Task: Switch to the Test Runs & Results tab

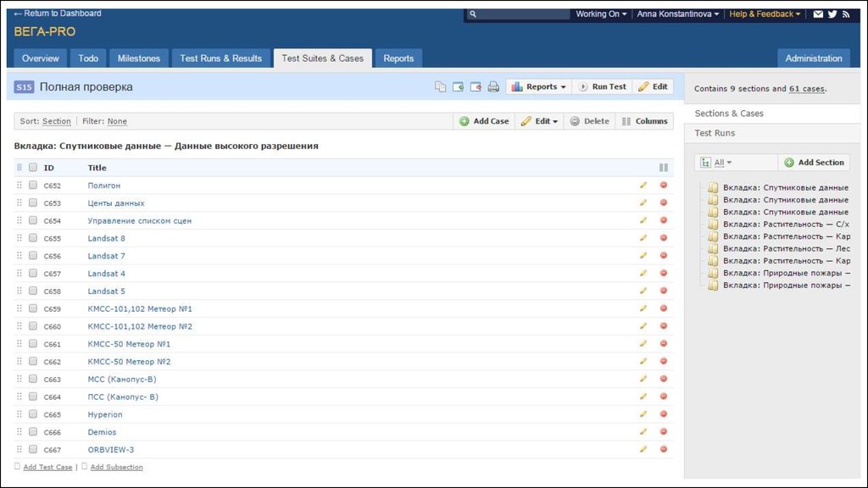Action: pyautogui.click(x=221, y=58)
